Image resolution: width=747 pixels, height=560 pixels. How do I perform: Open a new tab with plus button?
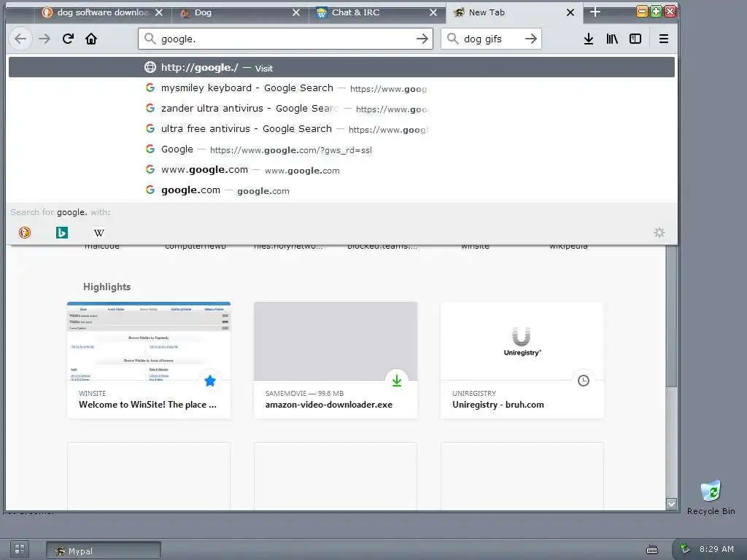point(595,12)
